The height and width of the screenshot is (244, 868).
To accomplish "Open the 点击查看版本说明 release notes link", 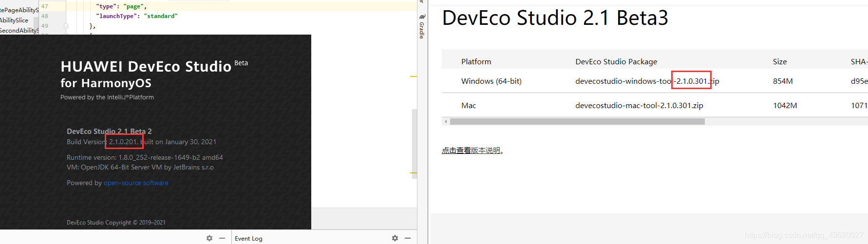I will 471,150.
